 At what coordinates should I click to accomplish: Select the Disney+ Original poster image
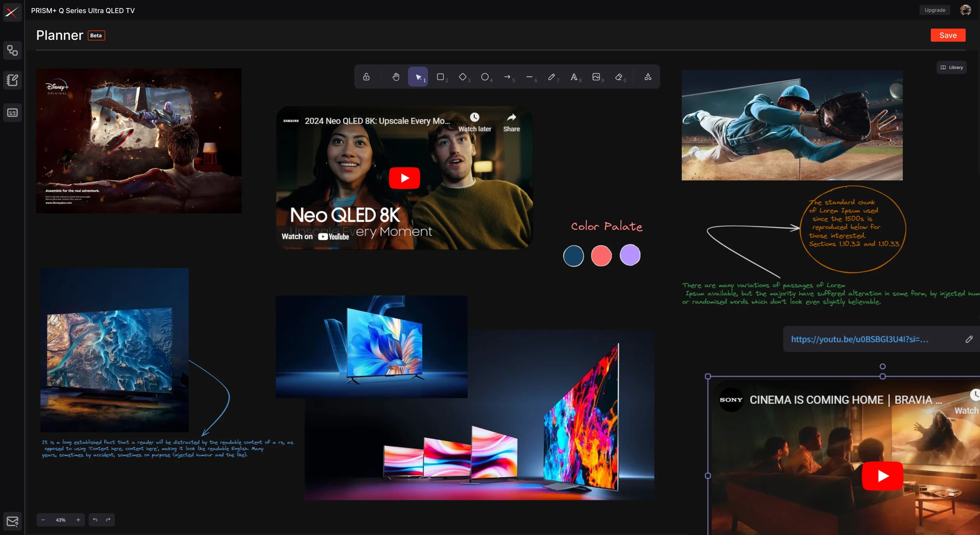tap(139, 141)
